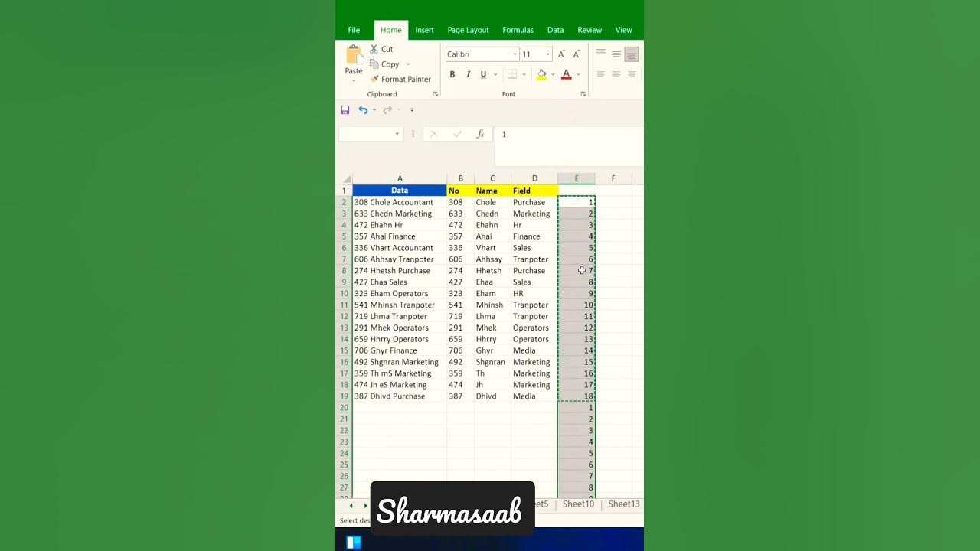This screenshot has width=980, height=551.
Task: Switch to Sheet13 tab
Action: click(624, 504)
